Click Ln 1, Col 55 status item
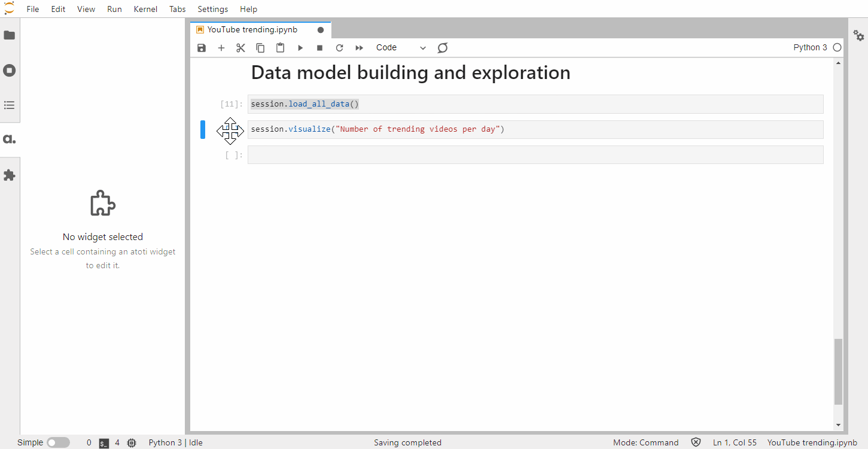 [735, 443]
